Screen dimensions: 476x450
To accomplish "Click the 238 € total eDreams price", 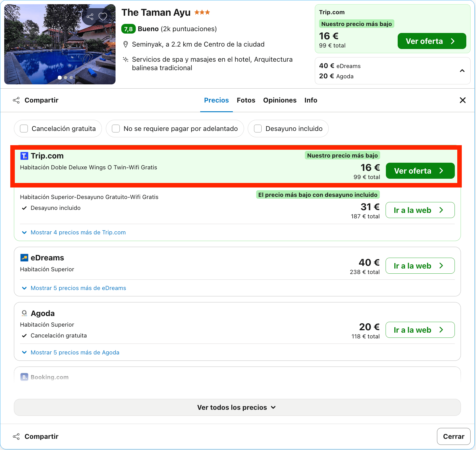I will [x=365, y=272].
